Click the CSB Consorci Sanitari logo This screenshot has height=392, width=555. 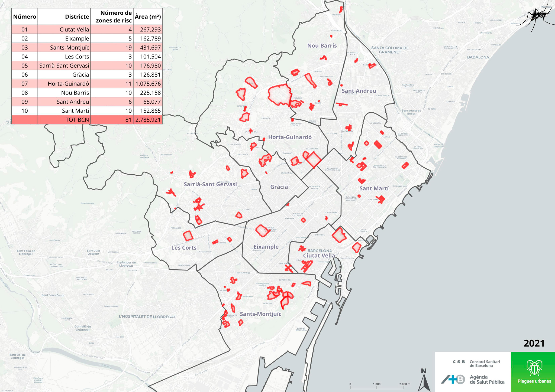pos(476,364)
